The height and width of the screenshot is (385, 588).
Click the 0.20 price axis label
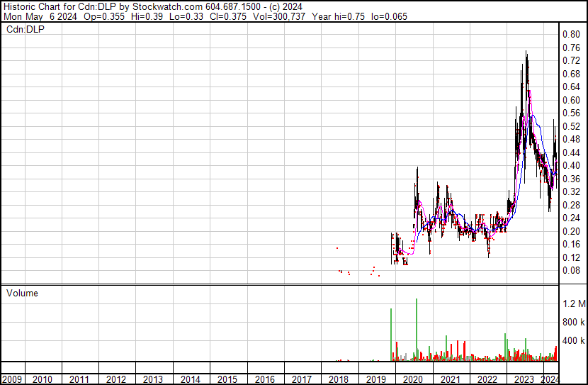coord(571,231)
